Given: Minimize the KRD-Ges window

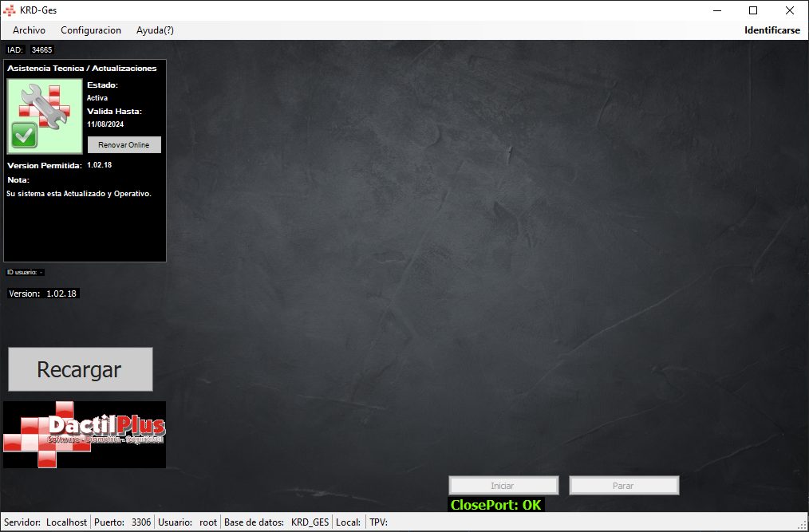Looking at the screenshot, I should (717, 10).
